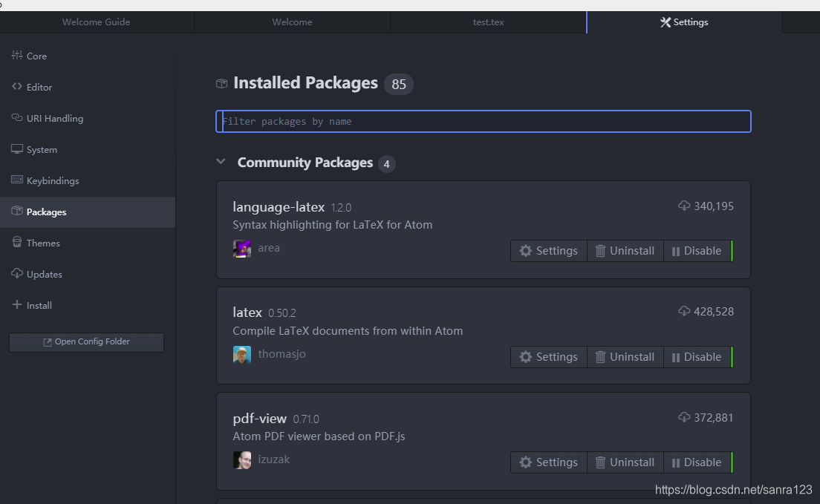Switch to the Welcome tab

[x=292, y=22]
